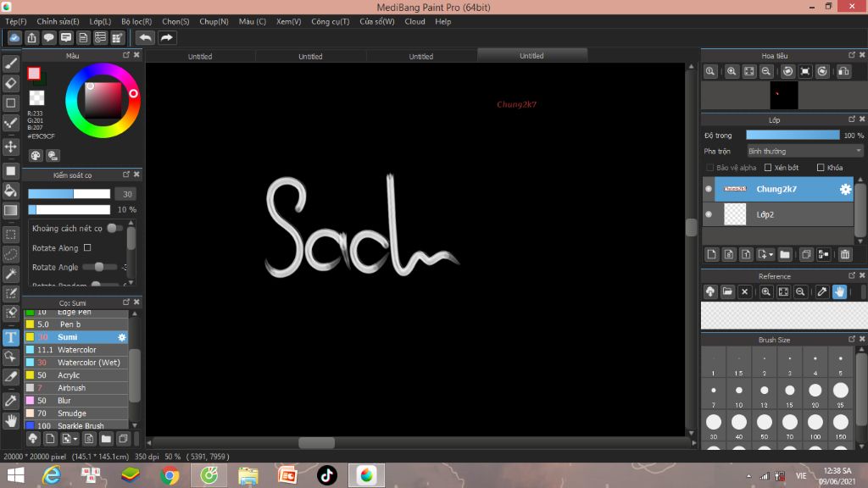Open the Cloud menu
Screen dimensions: 868x488
(415, 21)
